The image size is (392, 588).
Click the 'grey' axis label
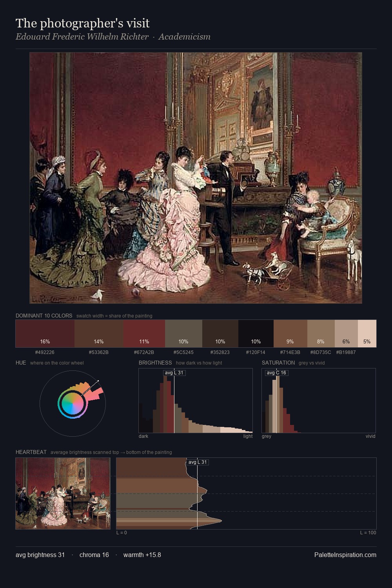267,436
